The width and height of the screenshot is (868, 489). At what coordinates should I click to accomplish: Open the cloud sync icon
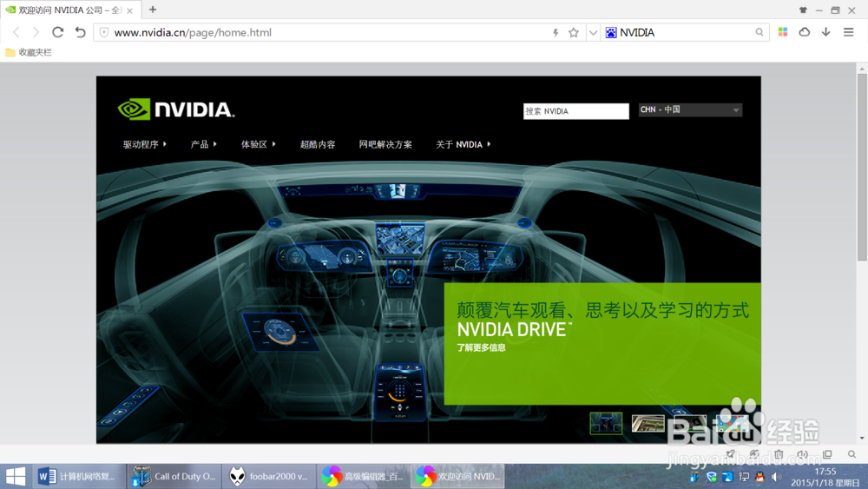805,32
